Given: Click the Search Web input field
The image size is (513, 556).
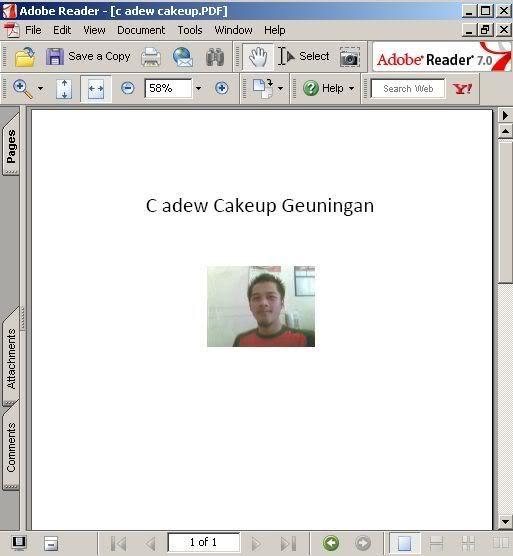Looking at the screenshot, I should click(x=408, y=88).
